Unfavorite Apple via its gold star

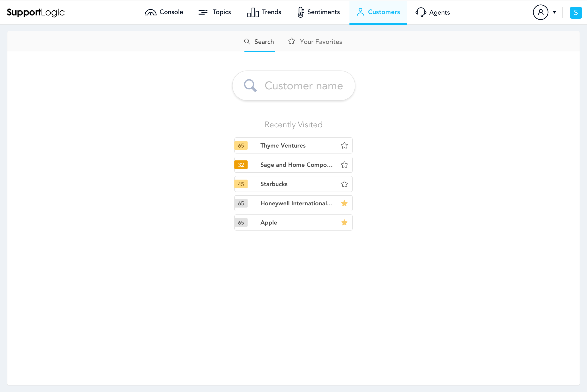(x=344, y=223)
